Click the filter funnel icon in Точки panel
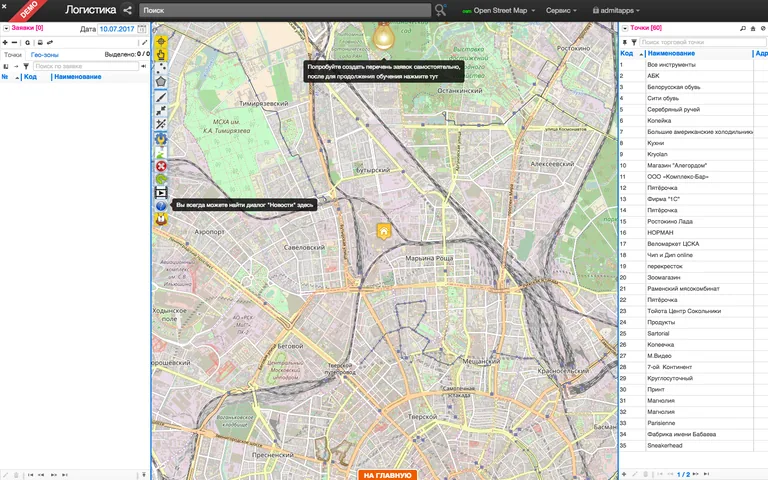768x480 pixels. pos(633,42)
